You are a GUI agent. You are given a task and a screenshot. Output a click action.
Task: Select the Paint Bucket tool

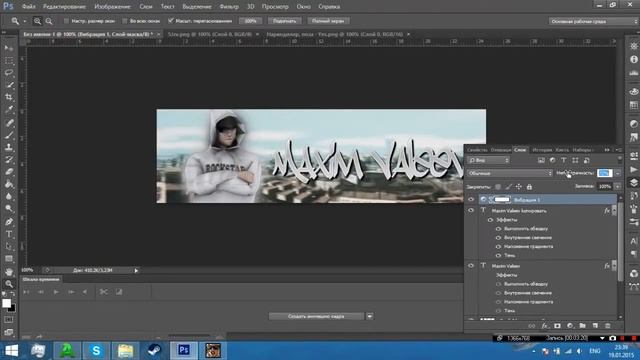coord(9,184)
